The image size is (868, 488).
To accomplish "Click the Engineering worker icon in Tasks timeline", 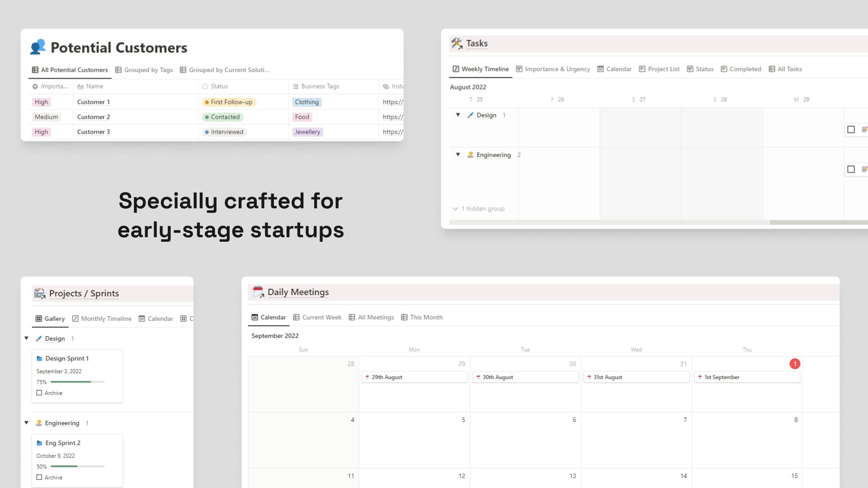I will 471,155.
